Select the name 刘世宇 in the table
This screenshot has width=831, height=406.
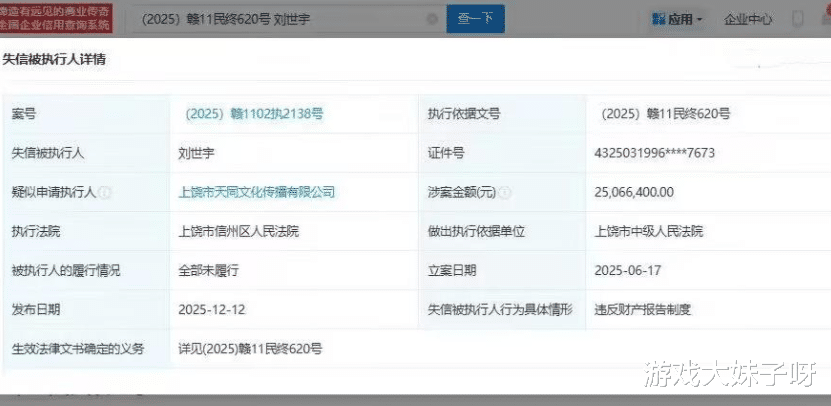coord(196,153)
